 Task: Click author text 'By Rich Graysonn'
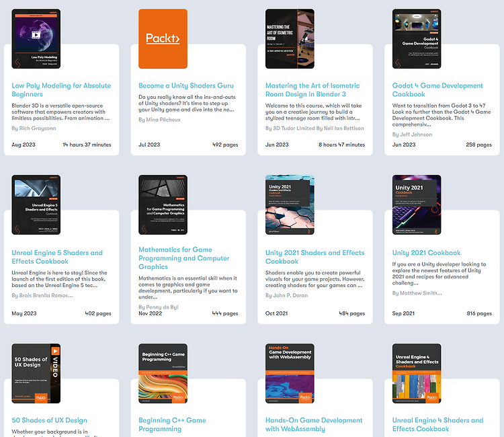point(34,128)
